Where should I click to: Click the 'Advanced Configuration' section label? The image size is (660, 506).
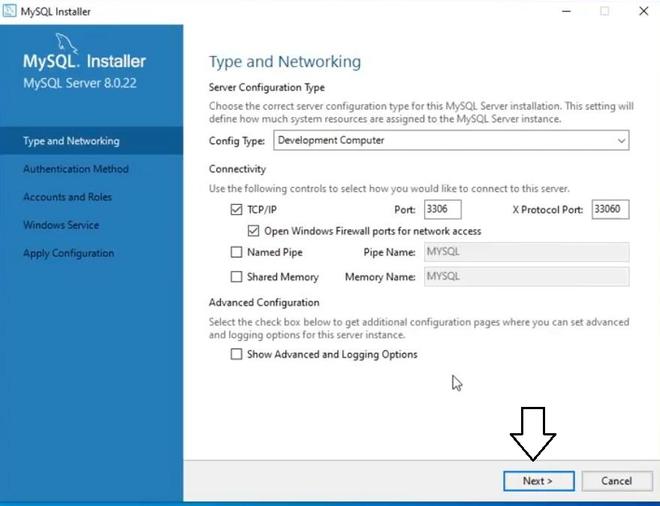tap(264, 303)
